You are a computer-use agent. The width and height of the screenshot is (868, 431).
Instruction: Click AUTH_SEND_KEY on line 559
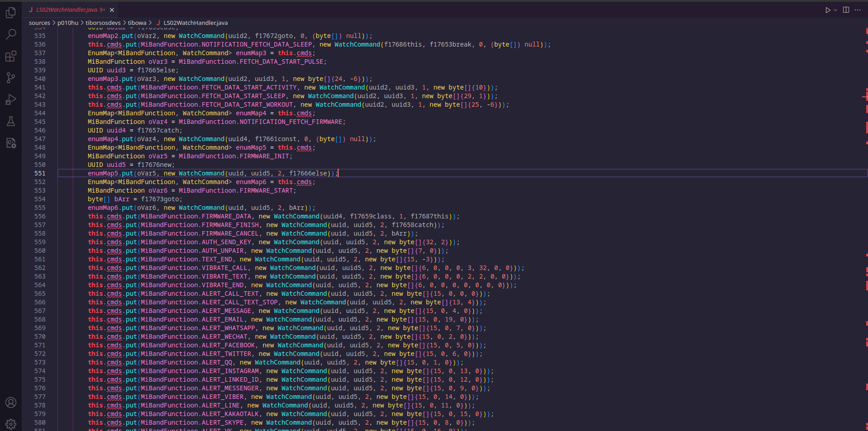tap(226, 242)
